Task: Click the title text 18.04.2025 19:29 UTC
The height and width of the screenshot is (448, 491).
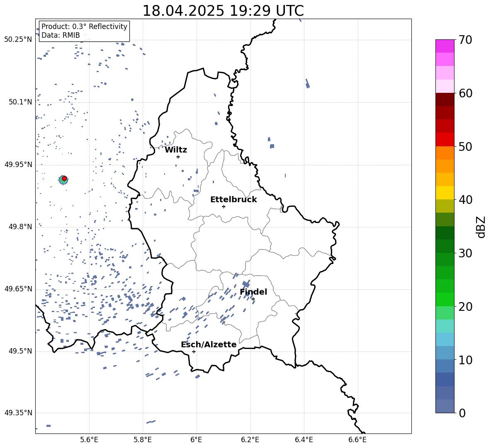Action: (223, 11)
